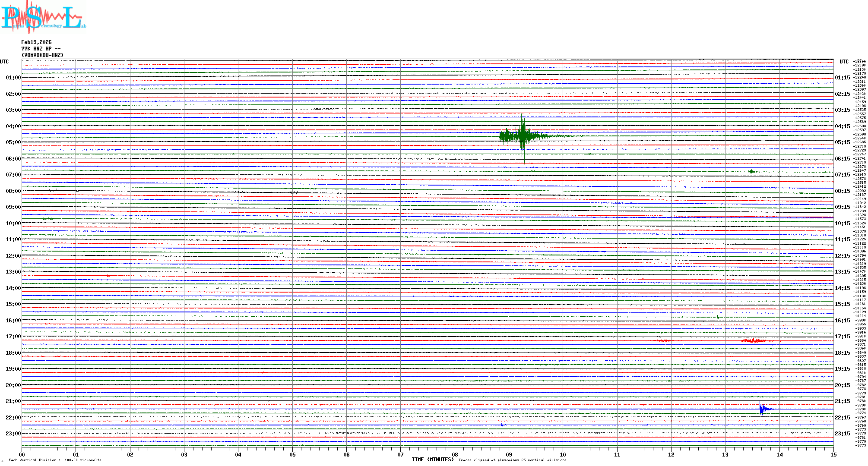Click the large green earthquake waveform

[523, 136]
